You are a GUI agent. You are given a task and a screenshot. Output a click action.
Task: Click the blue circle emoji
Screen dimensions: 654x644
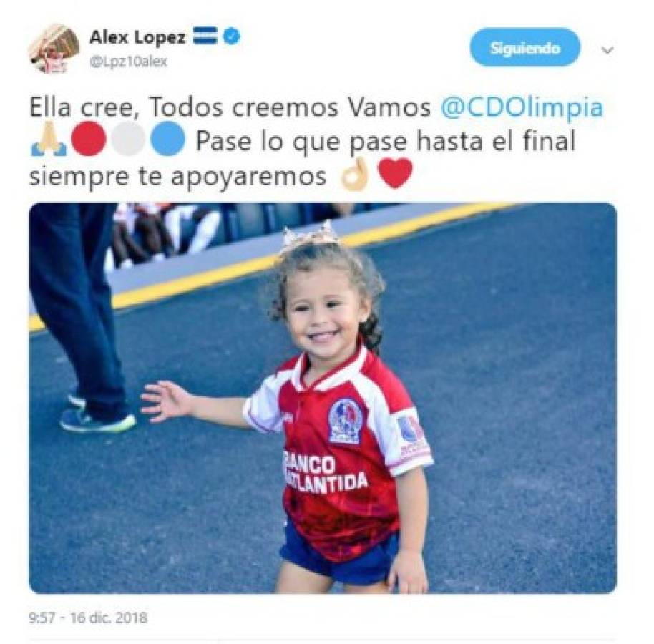pos(167,140)
